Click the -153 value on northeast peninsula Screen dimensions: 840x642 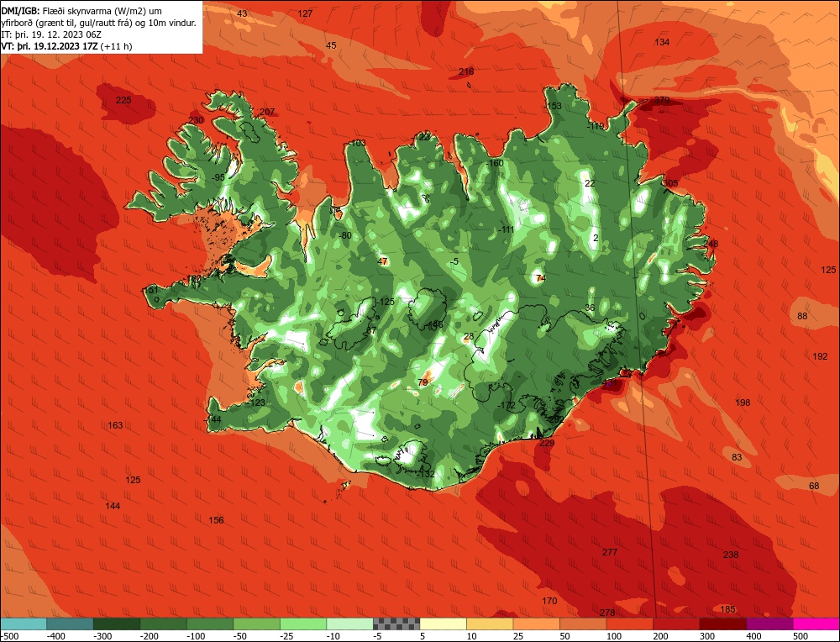point(553,106)
